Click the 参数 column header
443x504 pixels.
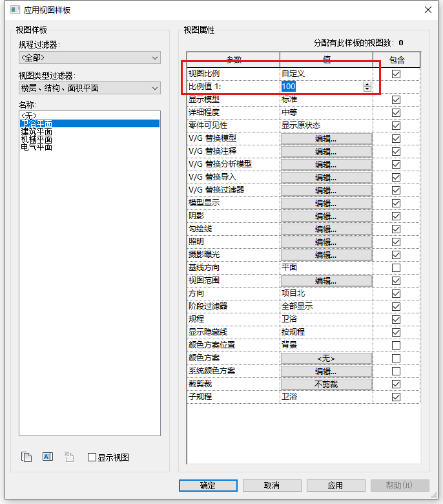(234, 60)
